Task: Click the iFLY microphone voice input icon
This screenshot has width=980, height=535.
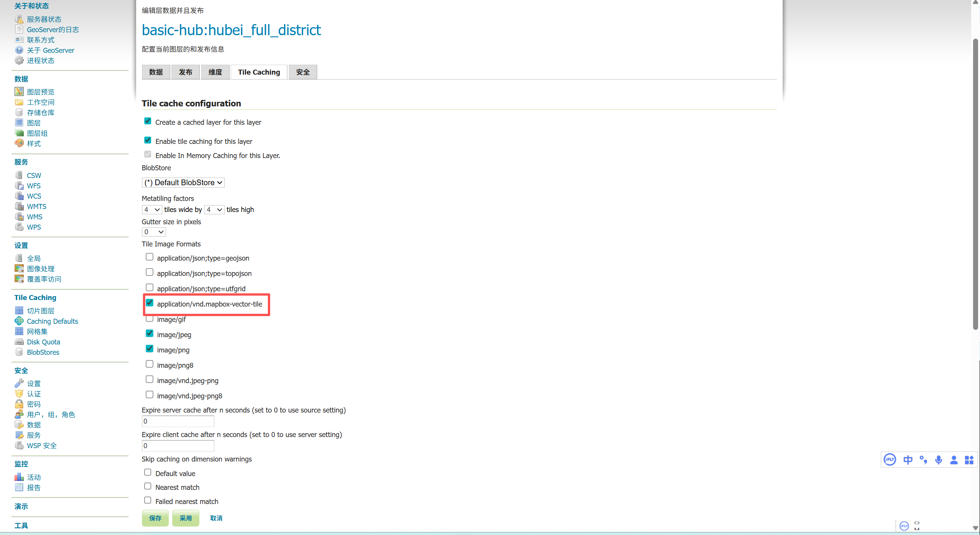Action: pos(938,460)
